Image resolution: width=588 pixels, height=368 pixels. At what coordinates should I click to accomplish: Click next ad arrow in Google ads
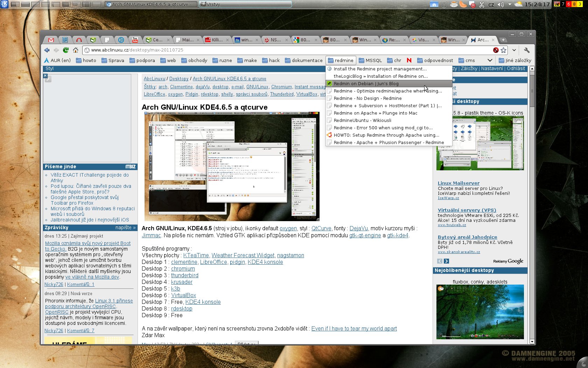(446, 261)
